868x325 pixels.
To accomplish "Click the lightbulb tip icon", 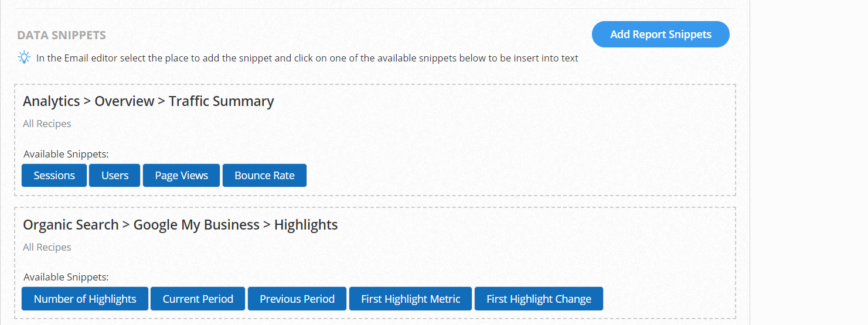I will click(24, 57).
